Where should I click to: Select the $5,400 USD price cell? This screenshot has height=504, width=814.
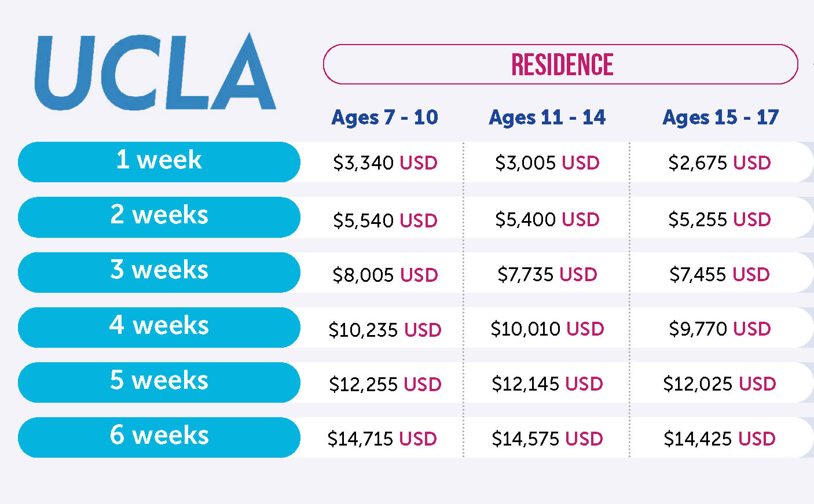[547, 220]
